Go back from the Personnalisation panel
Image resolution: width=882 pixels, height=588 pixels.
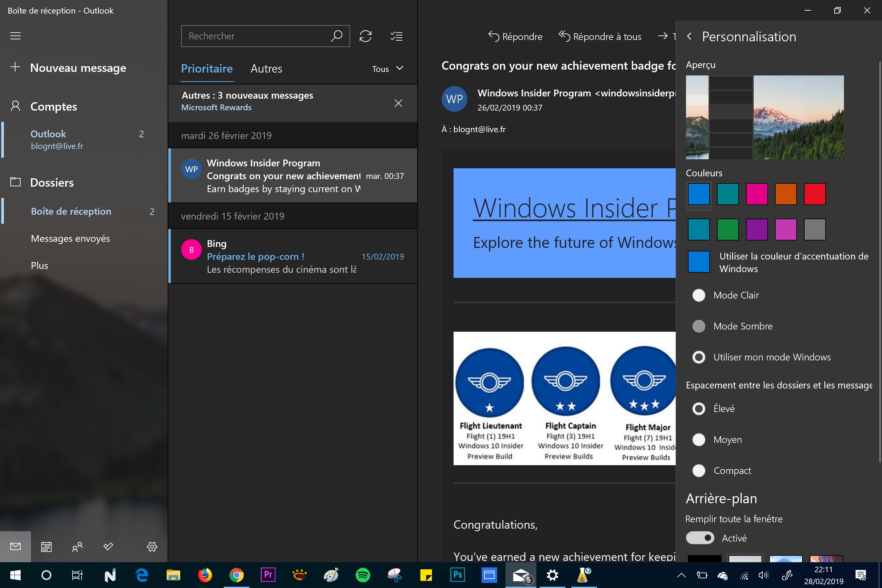coord(689,36)
